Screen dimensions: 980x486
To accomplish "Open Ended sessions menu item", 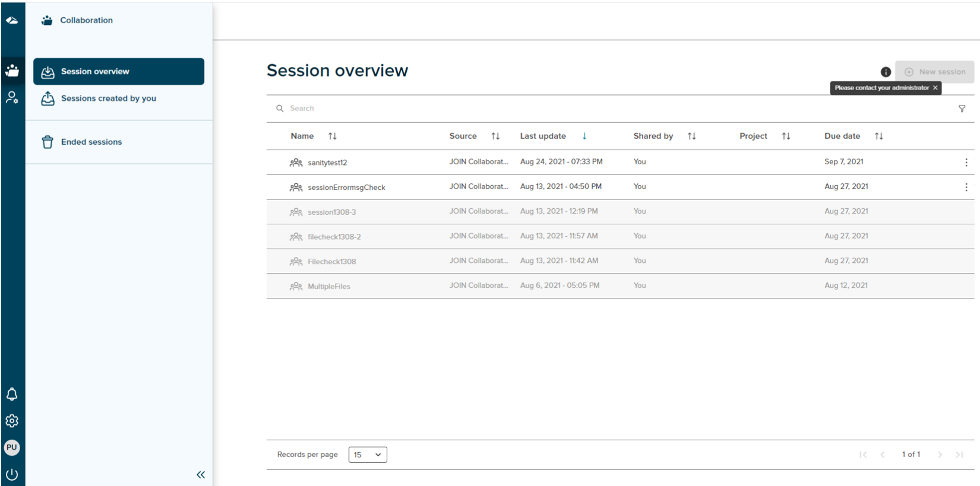I will click(x=91, y=142).
